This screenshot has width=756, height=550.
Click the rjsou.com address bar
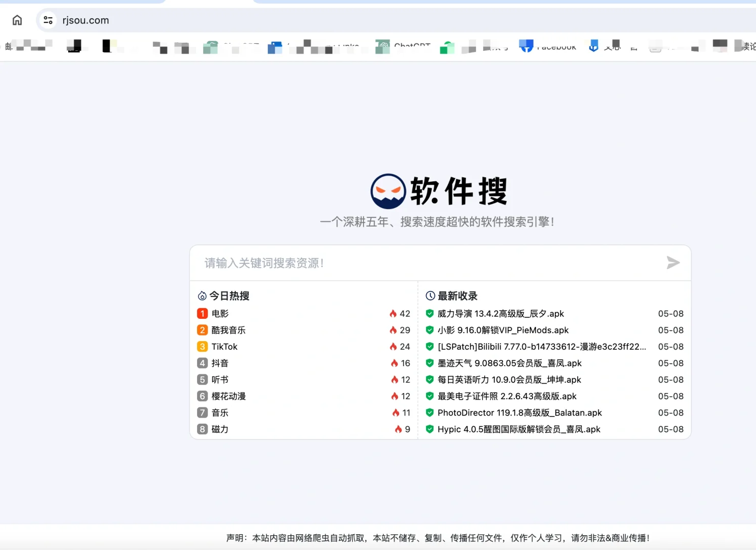(x=85, y=20)
